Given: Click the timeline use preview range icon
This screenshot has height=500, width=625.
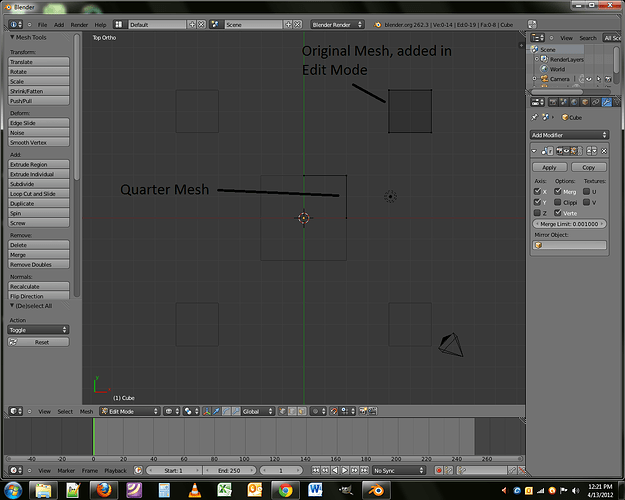Looking at the screenshot, I should (138, 470).
